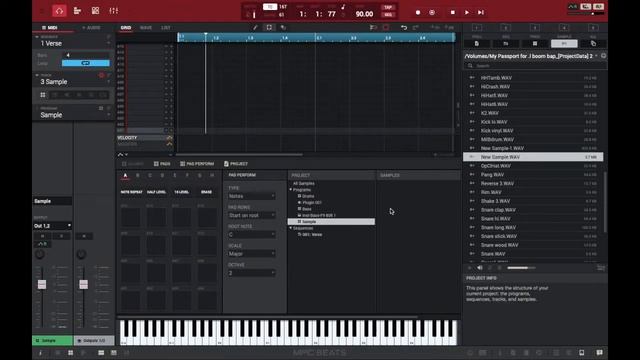Select Kick vinyl.WAV in browser

coord(533,131)
